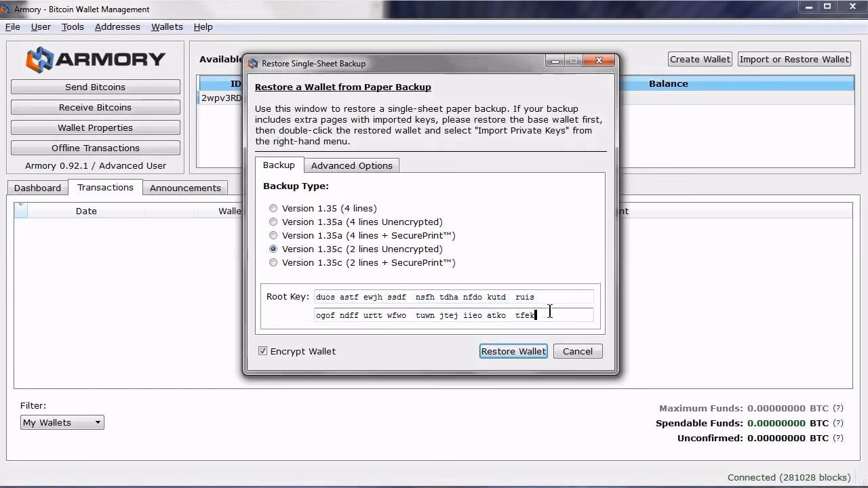This screenshot has height=488, width=868.
Task: Click the Send Bitcoins button
Action: 95,87
